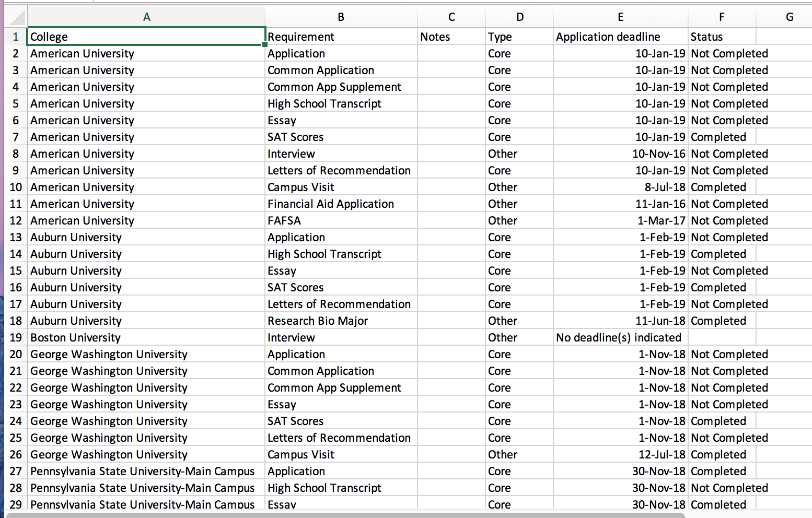The image size is (812, 518).
Task: Select column E header
Action: [621, 17]
